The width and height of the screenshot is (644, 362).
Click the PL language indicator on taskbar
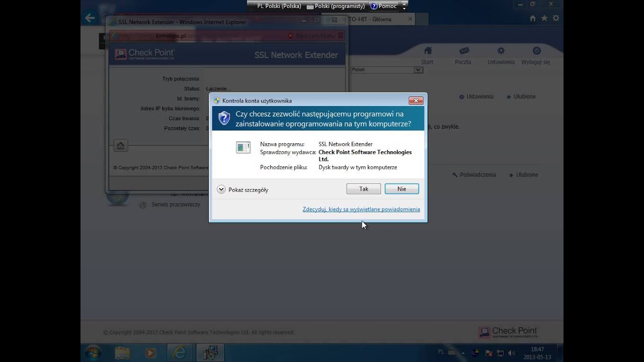click(441, 352)
